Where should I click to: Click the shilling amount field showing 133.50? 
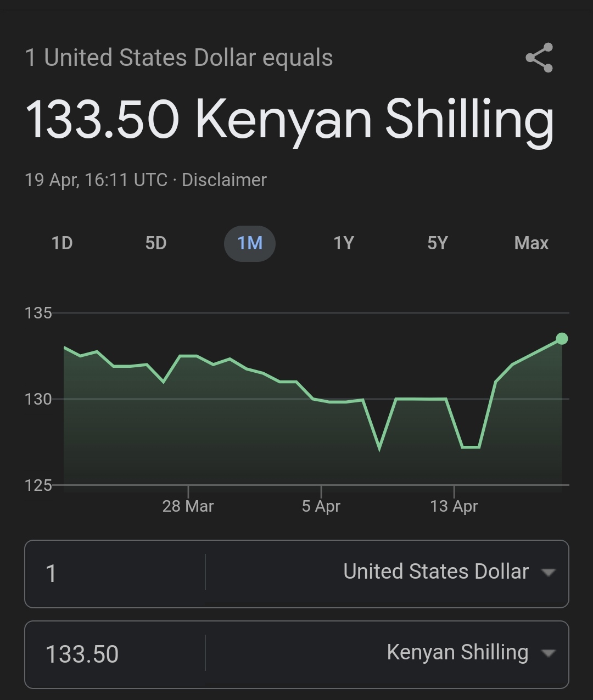[x=114, y=654]
